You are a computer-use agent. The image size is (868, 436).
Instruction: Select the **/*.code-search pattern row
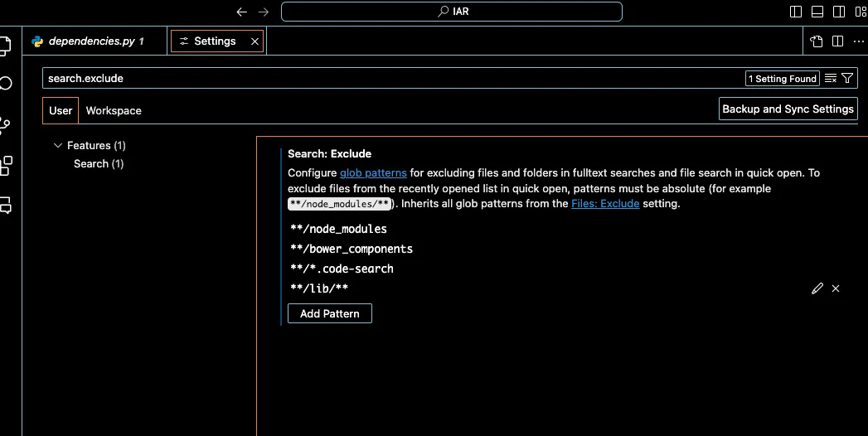(565, 269)
